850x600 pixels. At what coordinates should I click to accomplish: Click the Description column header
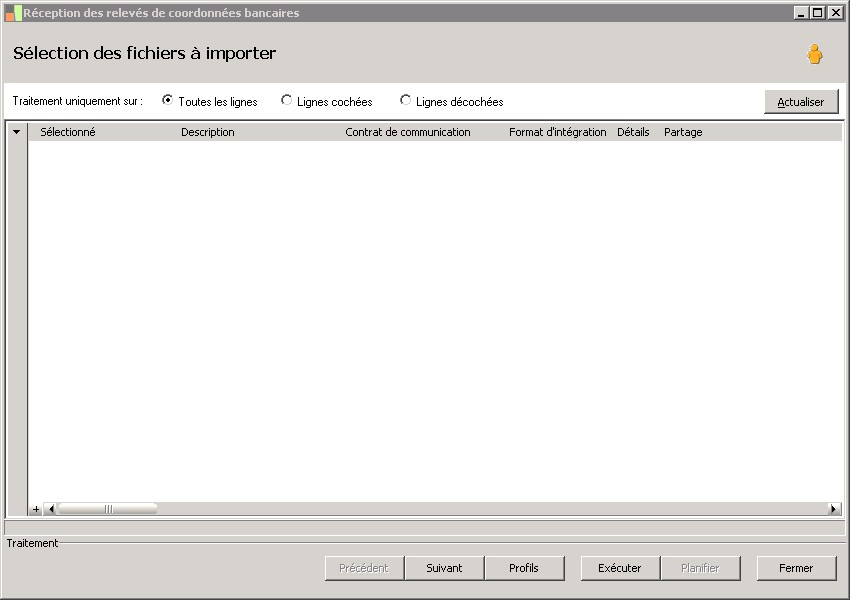208,132
